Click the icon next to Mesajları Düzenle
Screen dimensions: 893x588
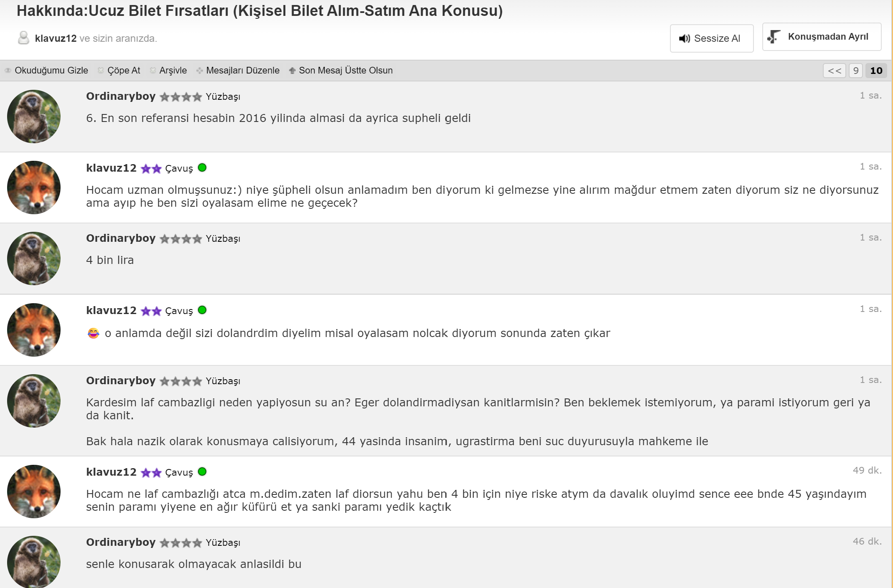click(200, 71)
